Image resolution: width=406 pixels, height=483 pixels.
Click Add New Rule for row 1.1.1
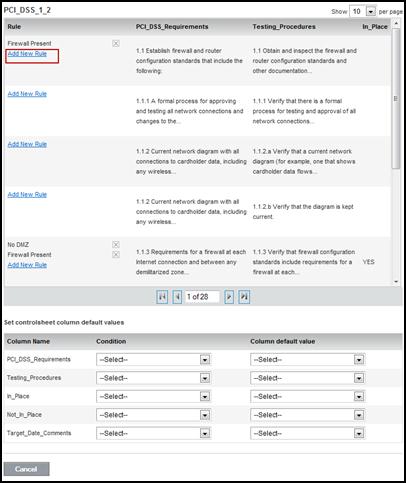(x=27, y=94)
